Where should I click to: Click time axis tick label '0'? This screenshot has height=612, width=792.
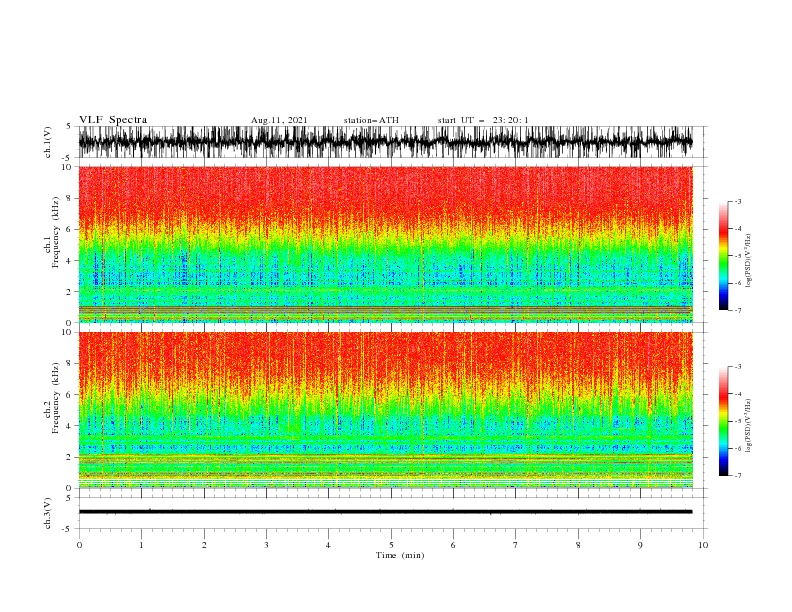click(79, 545)
